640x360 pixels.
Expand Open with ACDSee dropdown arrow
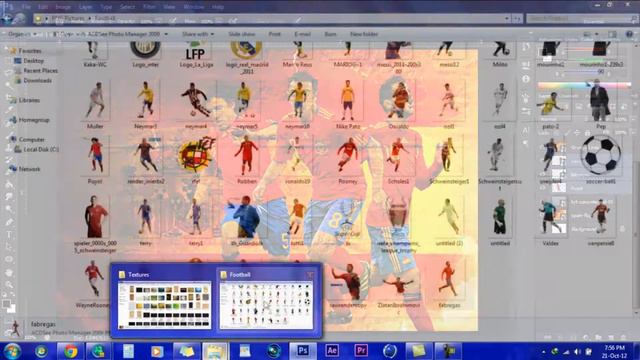point(166,34)
